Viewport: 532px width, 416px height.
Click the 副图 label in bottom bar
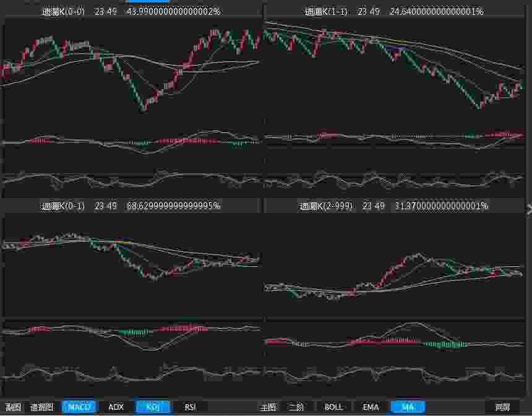(13, 407)
